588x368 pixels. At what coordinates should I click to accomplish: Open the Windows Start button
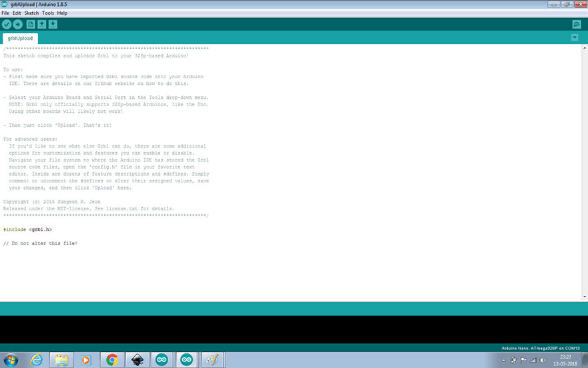pos(11,360)
